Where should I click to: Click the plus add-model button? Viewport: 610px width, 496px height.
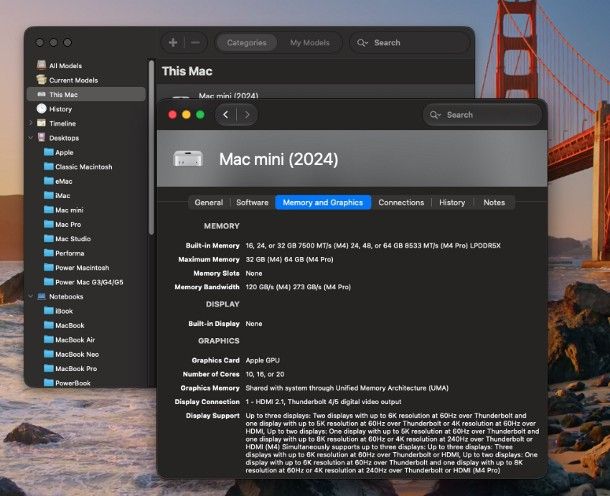(x=173, y=42)
